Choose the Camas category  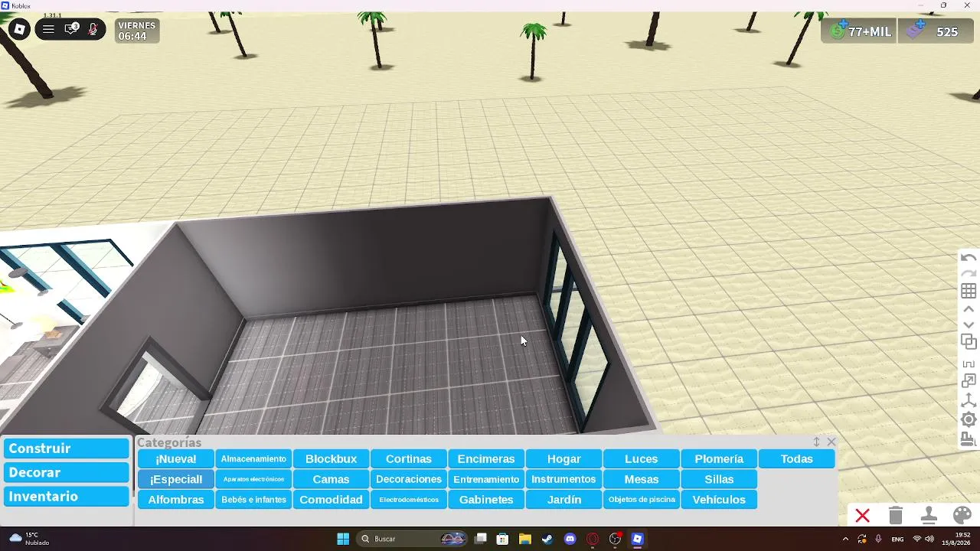[x=331, y=479]
